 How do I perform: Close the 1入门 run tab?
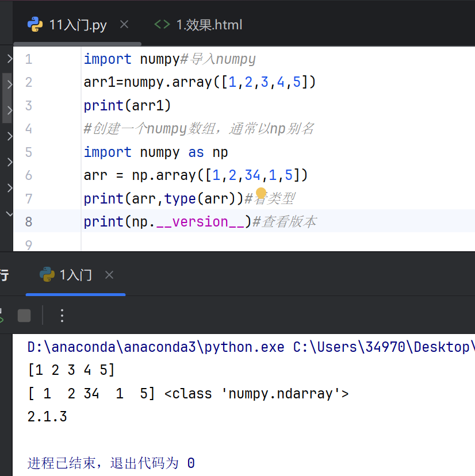point(109,275)
